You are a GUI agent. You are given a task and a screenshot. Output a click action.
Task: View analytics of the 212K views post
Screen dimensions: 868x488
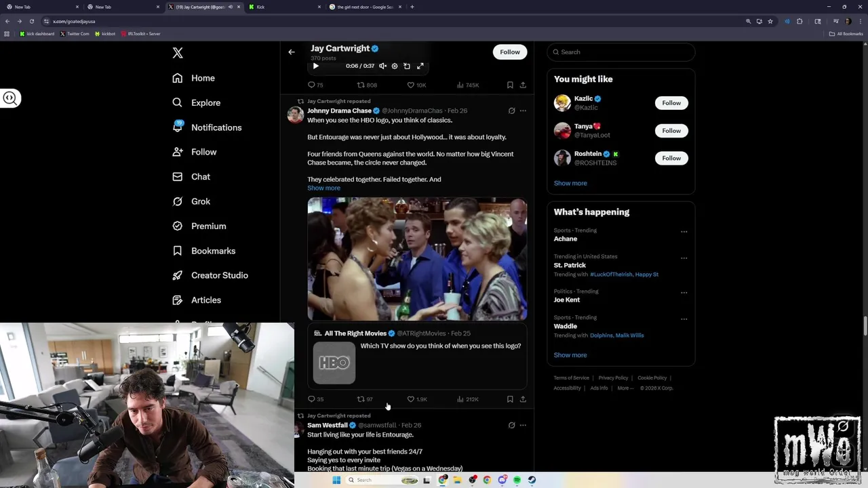pyautogui.click(x=468, y=399)
